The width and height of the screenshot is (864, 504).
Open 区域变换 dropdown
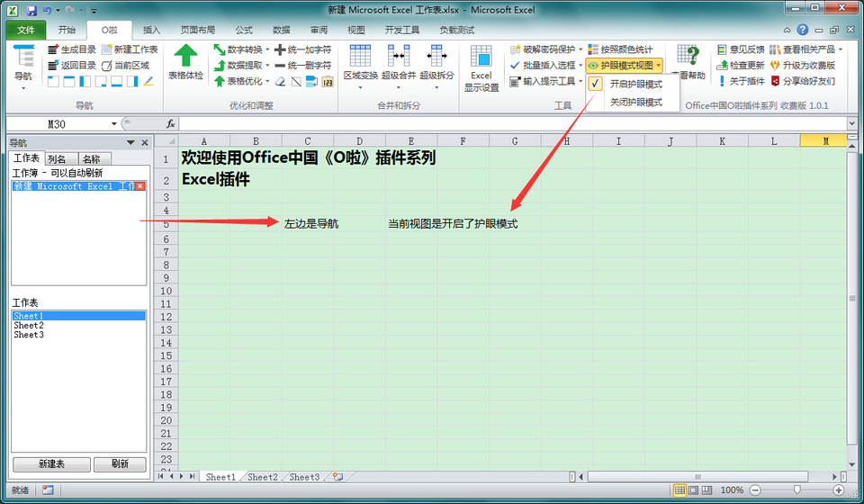360,88
